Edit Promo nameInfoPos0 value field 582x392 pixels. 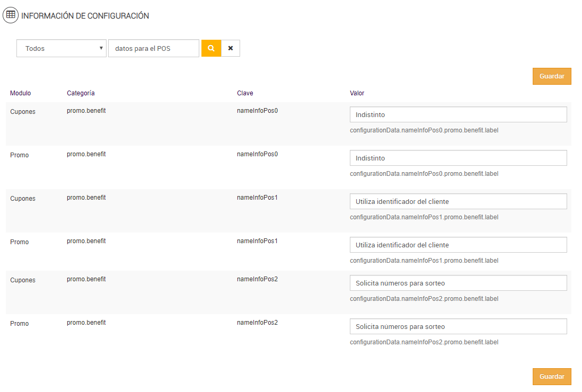pyautogui.click(x=458, y=158)
